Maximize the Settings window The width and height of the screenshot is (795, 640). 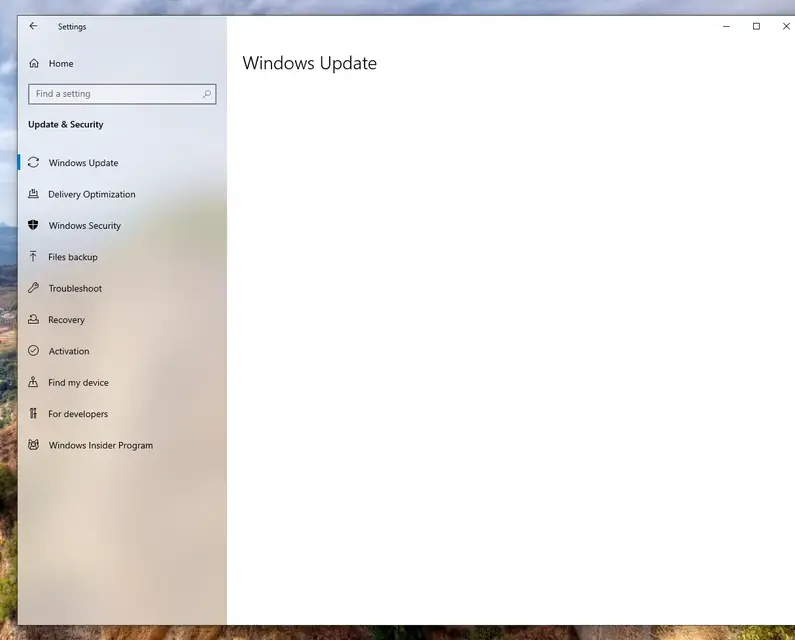(756, 26)
